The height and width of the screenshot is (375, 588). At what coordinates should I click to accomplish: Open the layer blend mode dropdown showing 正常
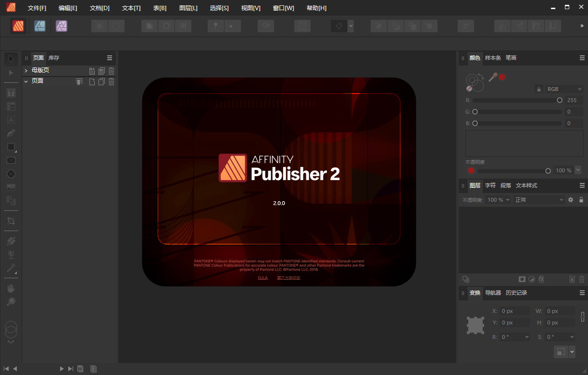[538, 199]
